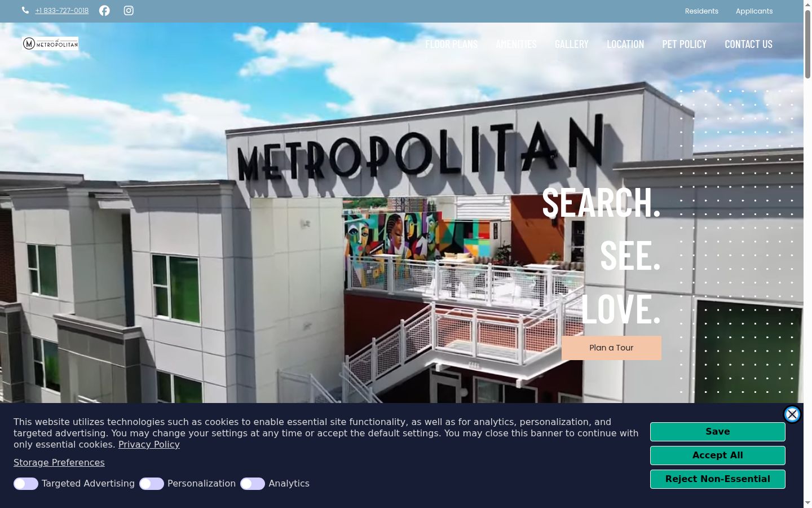Click the phone handset icon
The image size is (812, 508).
point(25,10)
